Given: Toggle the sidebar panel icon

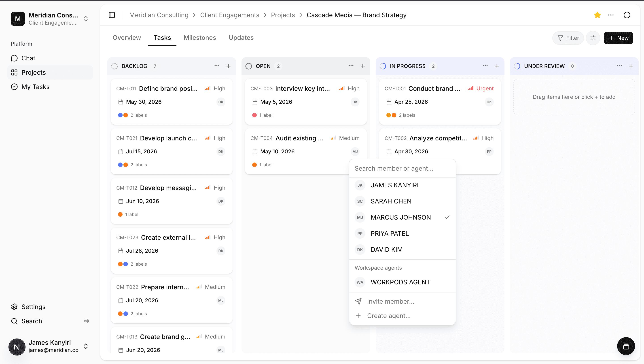Looking at the screenshot, I should [x=112, y=15].
